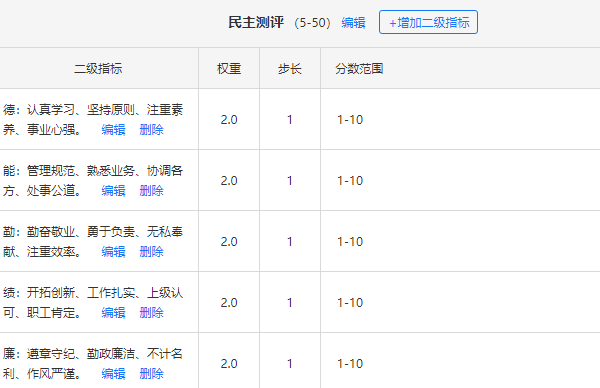
Task: Click step value 1 in 廉 row
Action: pos(290,364)
